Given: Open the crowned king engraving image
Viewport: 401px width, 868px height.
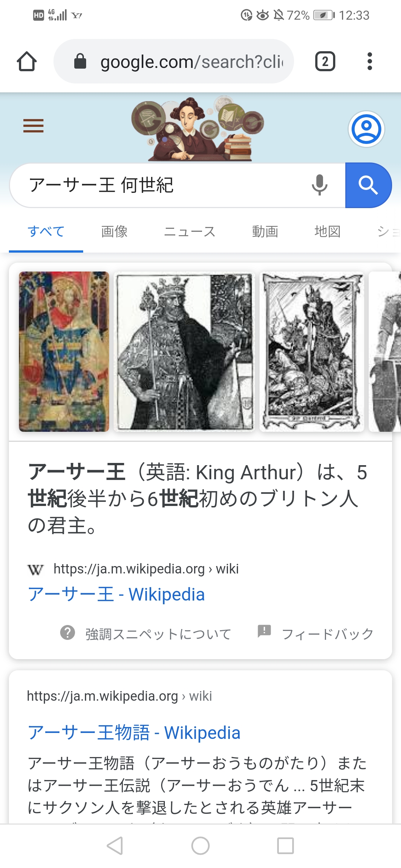Looking at the screenshot, I should click(184, 352).
